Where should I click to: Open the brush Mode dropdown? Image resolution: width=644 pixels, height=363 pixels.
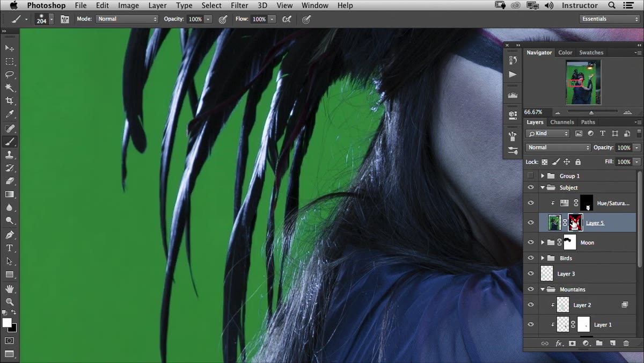pos(127,19)
